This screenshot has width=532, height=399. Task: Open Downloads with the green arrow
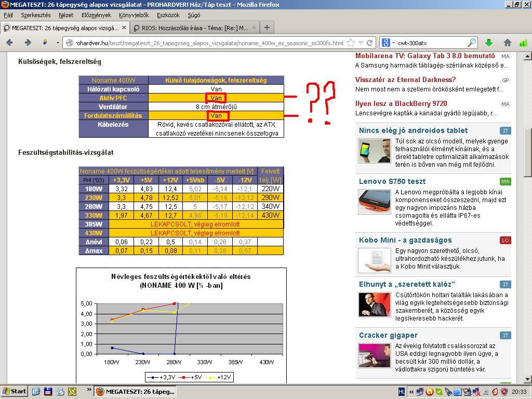[x=488, y=43]
